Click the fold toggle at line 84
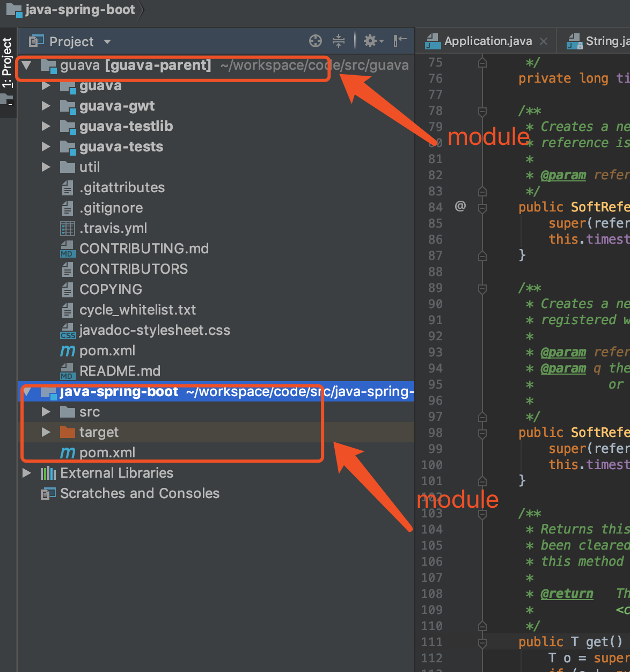 click(x=482, y=207)
